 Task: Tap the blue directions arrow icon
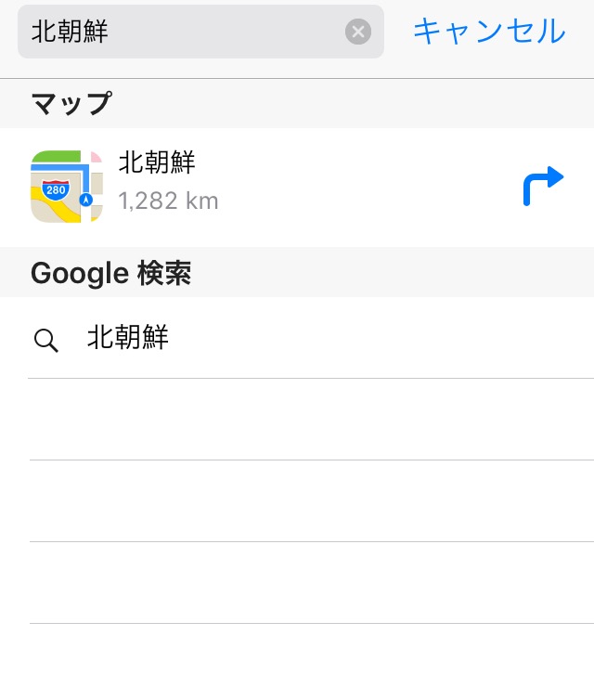(x=543, y=187)
